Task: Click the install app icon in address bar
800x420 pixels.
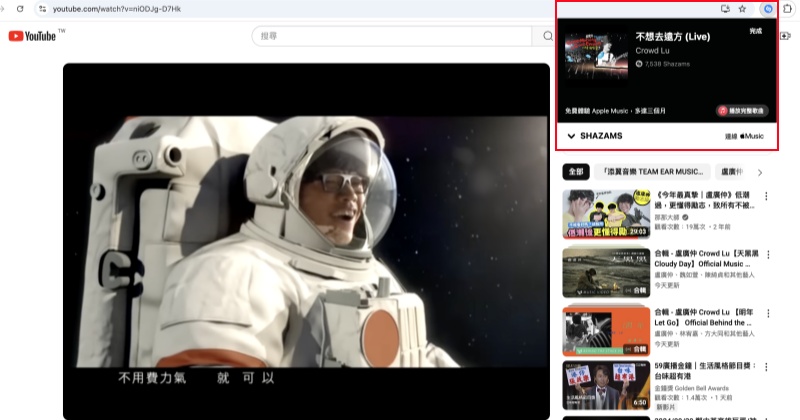Action: tap(725, 9)
